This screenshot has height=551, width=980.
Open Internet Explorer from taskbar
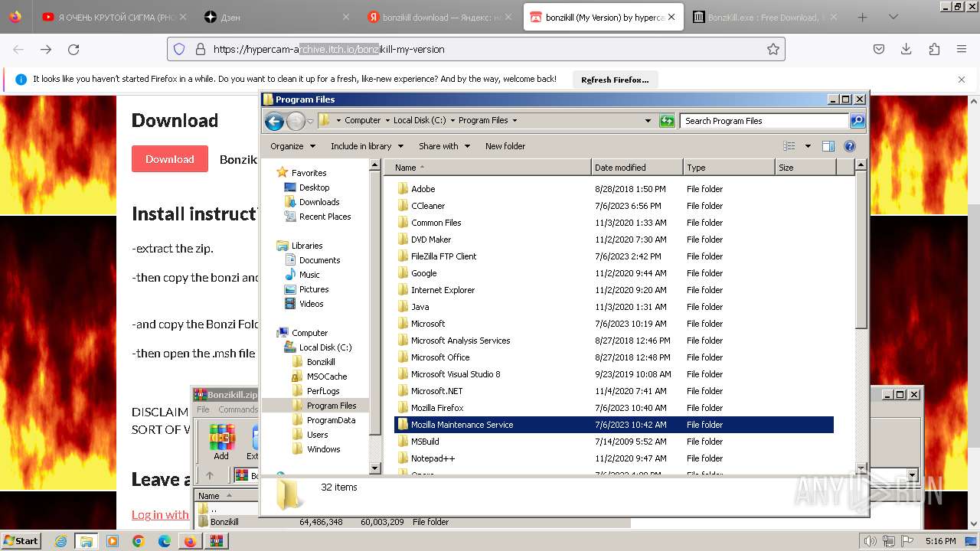coord(60,541)
